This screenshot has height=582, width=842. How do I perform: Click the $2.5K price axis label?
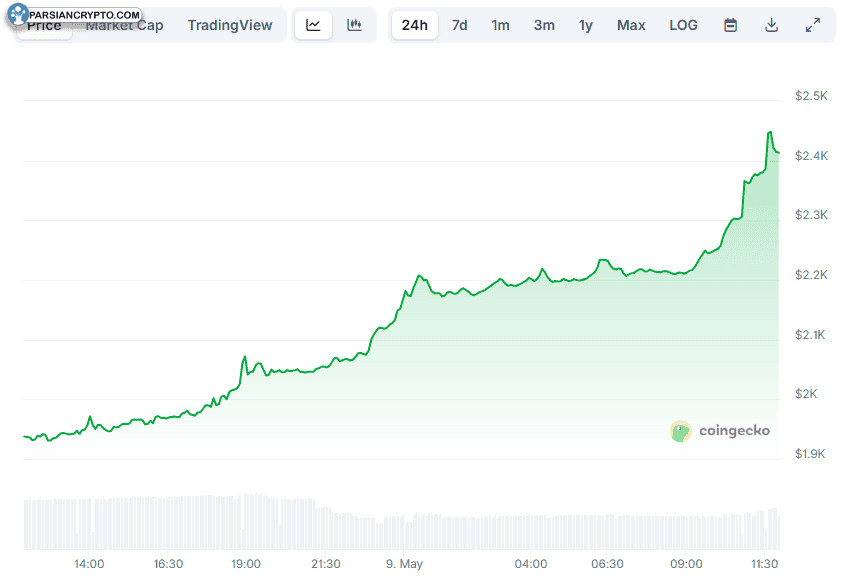tap(811, 96)
